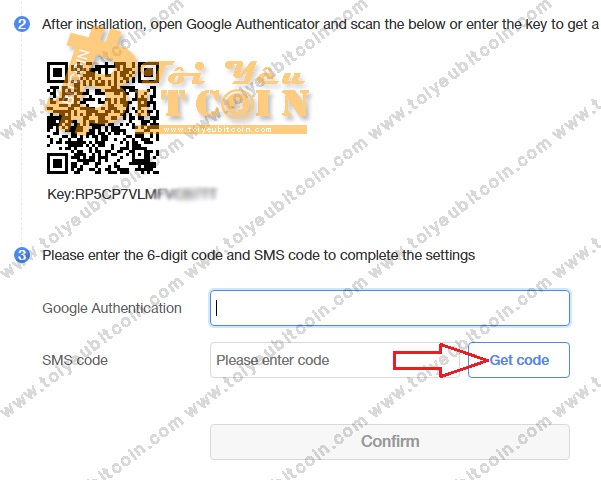Click the QR code's top-left finder square

coord(57,72)
